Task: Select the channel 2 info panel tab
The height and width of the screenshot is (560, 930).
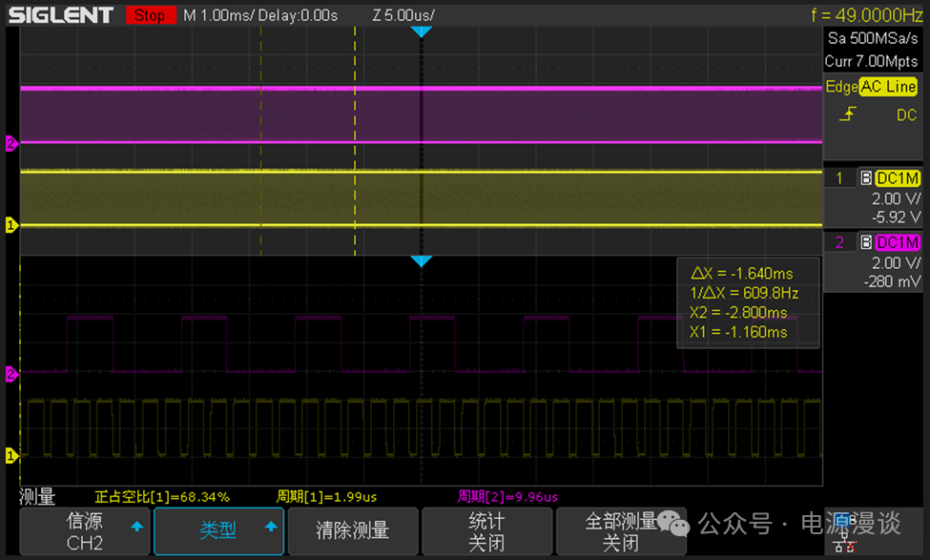Action: [839, 242]
